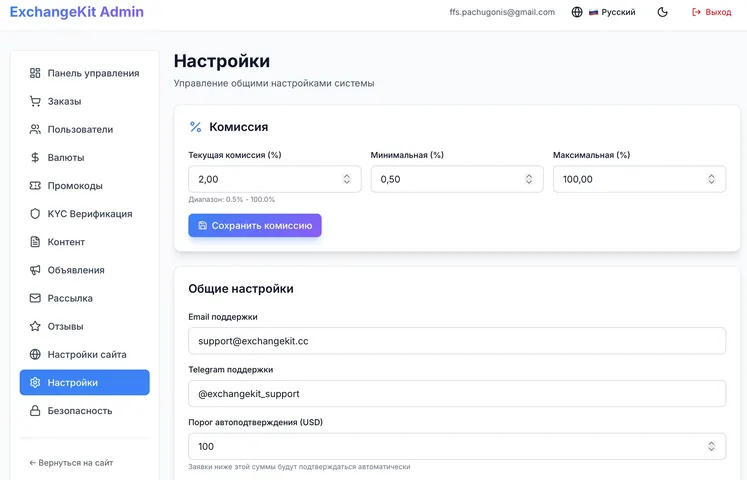
Task: Select Объявления menu item
Action: 84,270
